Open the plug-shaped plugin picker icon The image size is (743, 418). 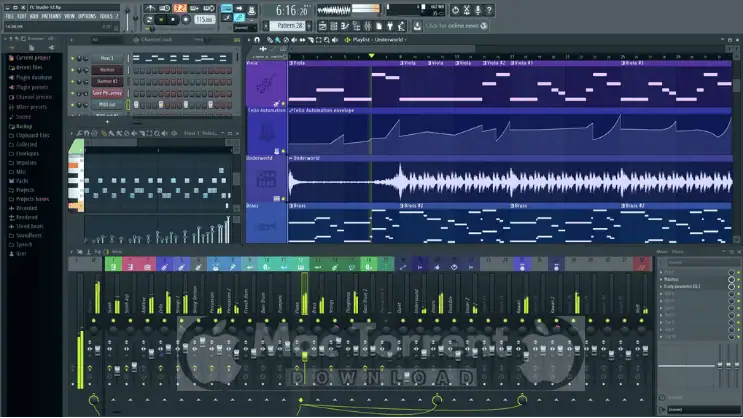[390, 26]
